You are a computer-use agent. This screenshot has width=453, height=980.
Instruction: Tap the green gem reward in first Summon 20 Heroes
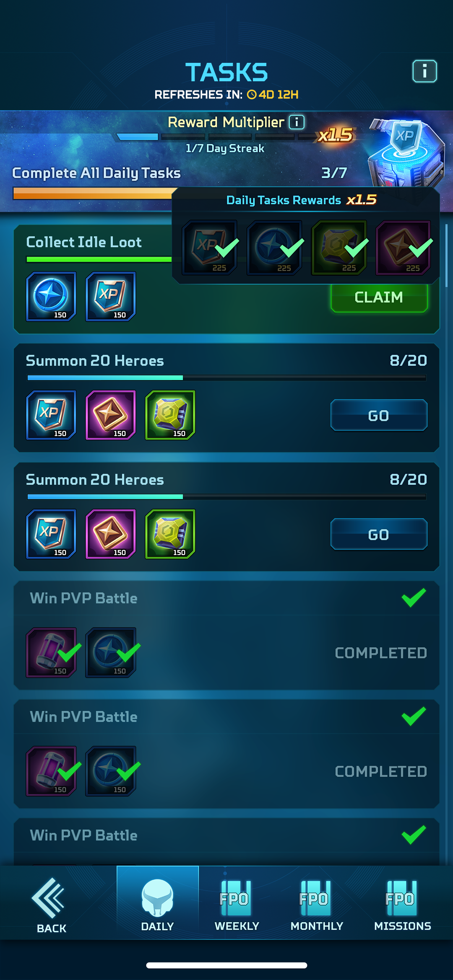point(170,415)
